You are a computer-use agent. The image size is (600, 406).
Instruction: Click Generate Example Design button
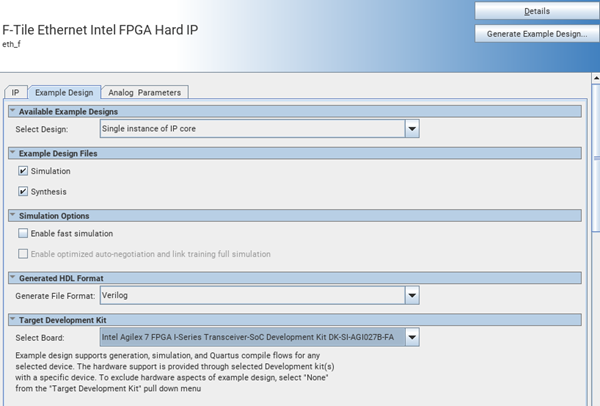click(537, 34)
